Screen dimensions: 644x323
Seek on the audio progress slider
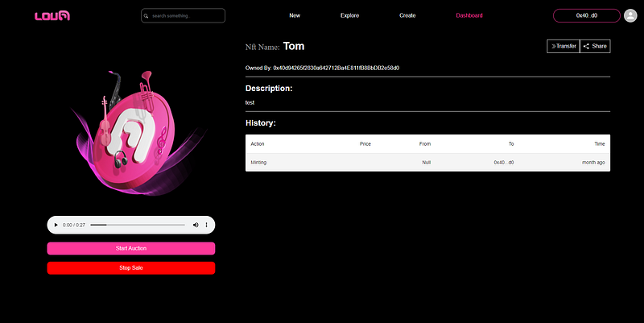[138, 225]
